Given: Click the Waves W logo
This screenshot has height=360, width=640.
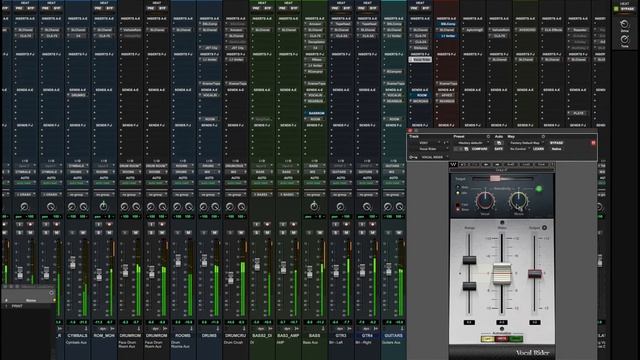Looking at the screenshot, I should [453, 164].
